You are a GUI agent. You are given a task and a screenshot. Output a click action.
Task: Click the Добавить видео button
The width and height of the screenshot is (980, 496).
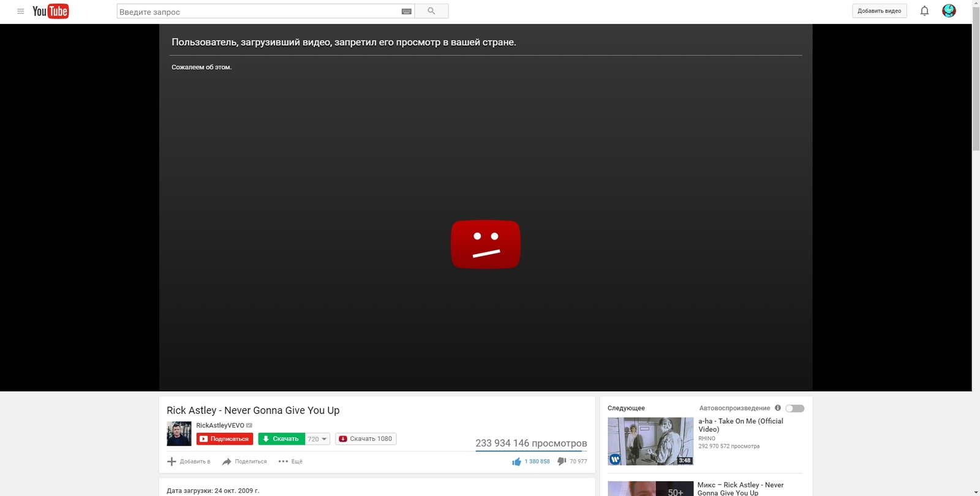pyautogui.click(x=880, y=11)
